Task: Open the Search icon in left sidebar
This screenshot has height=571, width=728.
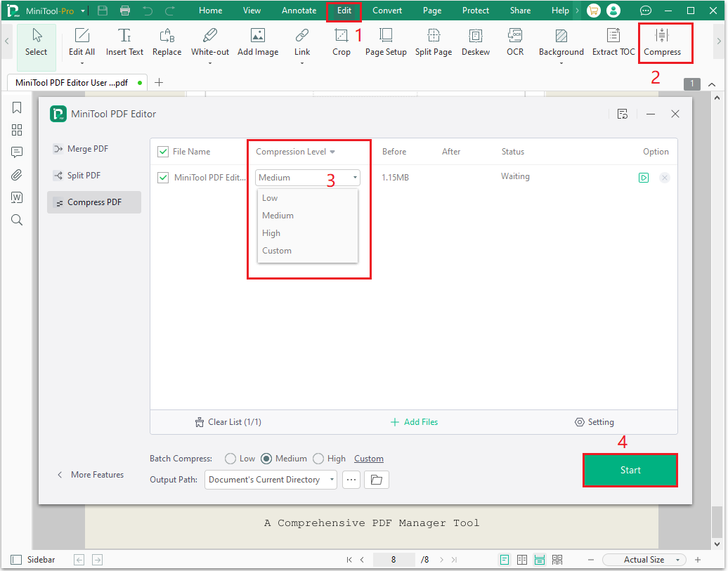Action: coord(16,219)
